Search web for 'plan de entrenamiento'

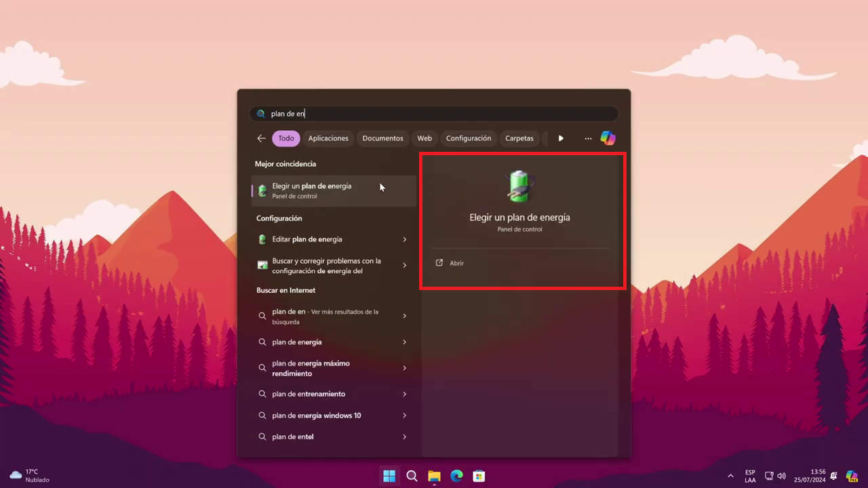(334, 394)
